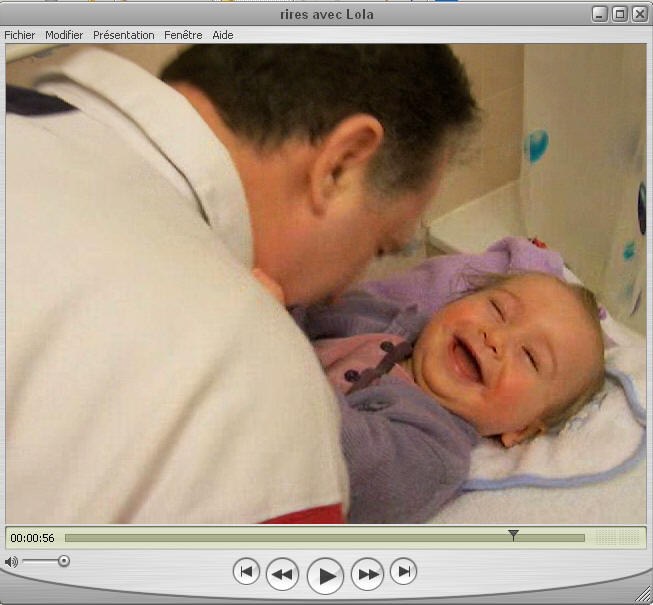Click the 00:00:56 elapsed time display

pyautogui.click(x=32, y=538)
